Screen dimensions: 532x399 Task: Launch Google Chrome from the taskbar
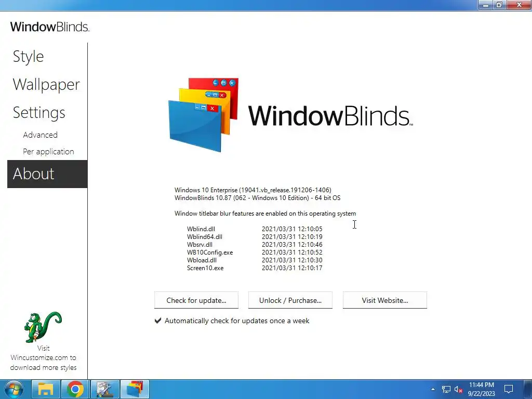(x=75, y=389)
